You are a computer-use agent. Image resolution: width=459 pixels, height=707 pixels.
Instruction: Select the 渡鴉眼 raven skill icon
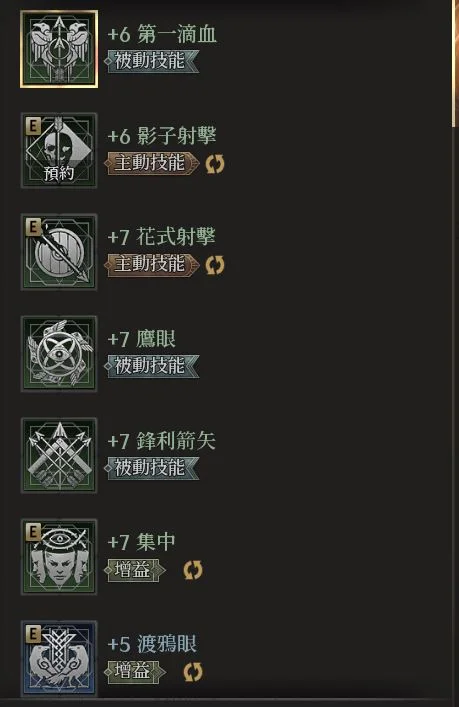coord(59,658)
